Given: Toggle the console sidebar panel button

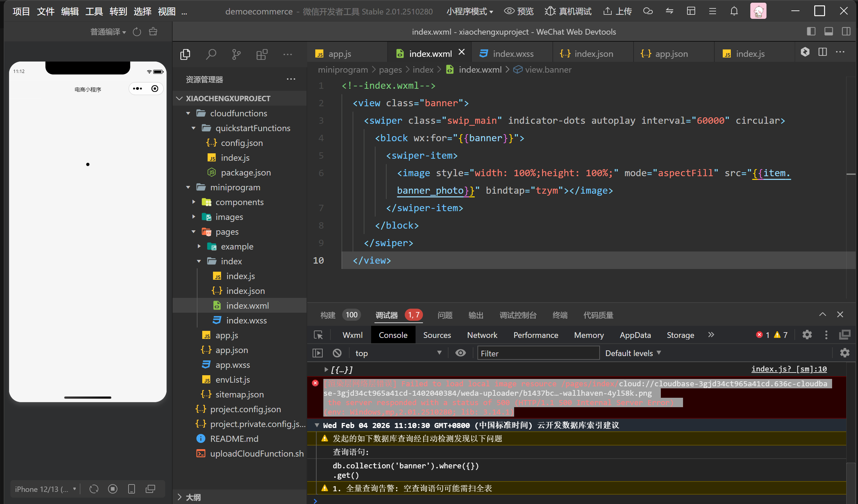Looking at the screenshot, I should click(318, 353).
